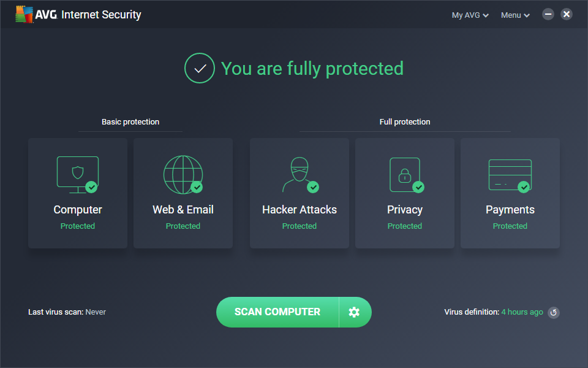Click the green check badge on Privacy tile
The width and height of the screenshot is (588, 368).
pyautogui.click(x=419, y=186)
